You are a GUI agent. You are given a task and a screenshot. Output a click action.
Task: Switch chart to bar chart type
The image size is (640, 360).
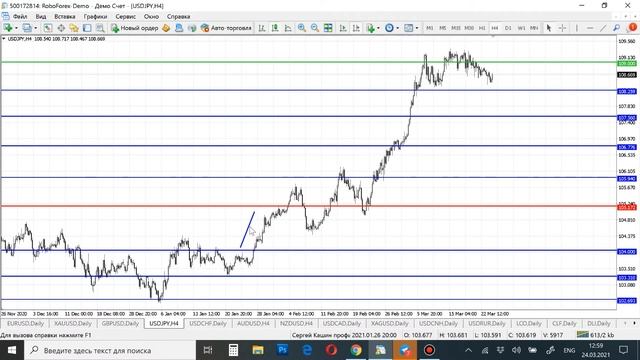click(x=262, y=28)
